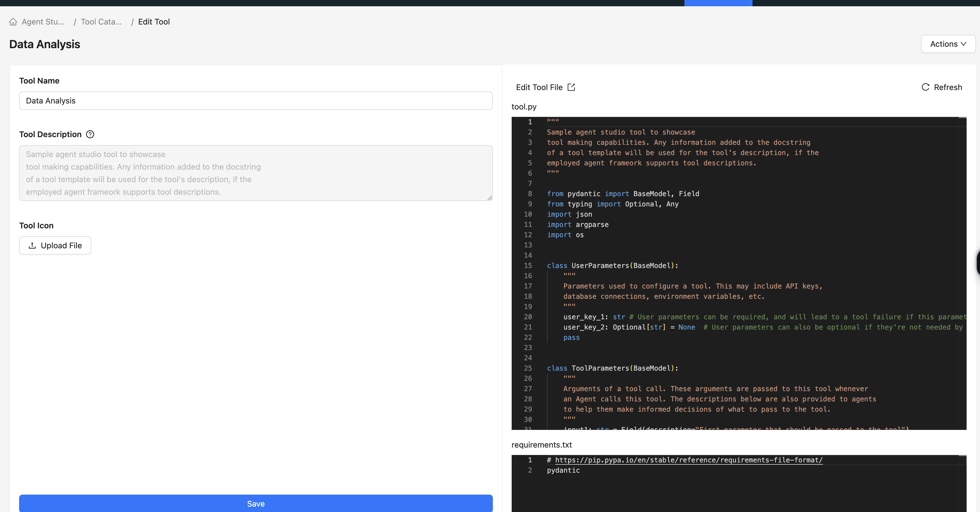Click the Save button
This screenshot has height=512, width=980.
click(x=256, y=503)
